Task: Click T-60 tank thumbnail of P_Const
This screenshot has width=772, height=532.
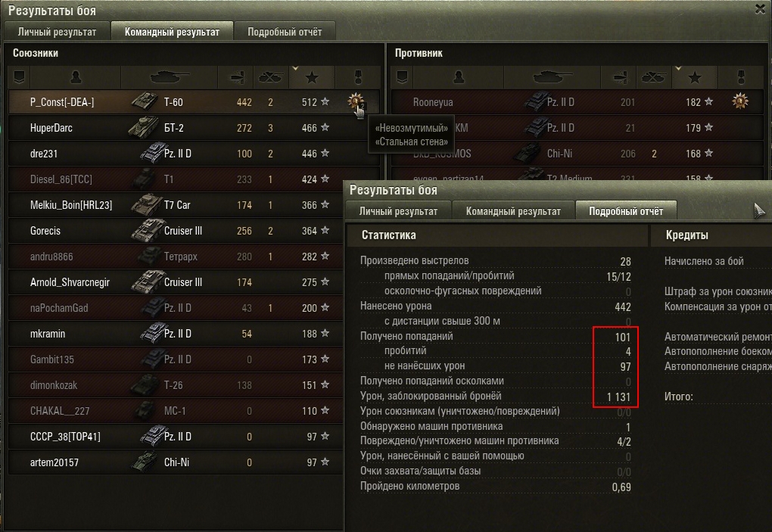Action: (145, 101)
